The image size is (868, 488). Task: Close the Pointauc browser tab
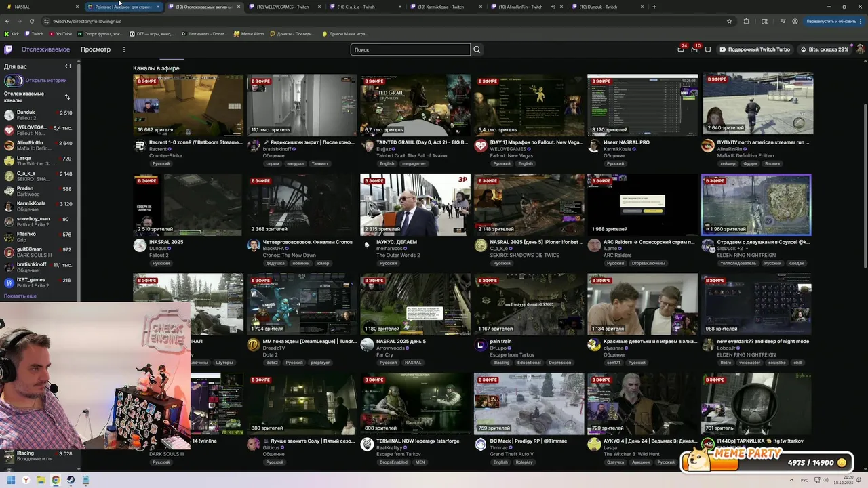point(158,7)
